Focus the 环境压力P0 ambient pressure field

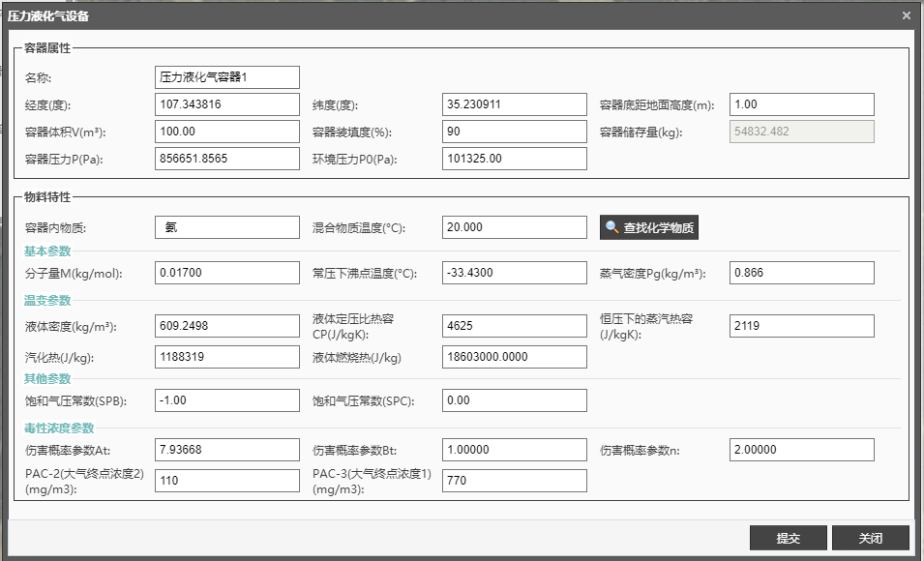(515, 159)
